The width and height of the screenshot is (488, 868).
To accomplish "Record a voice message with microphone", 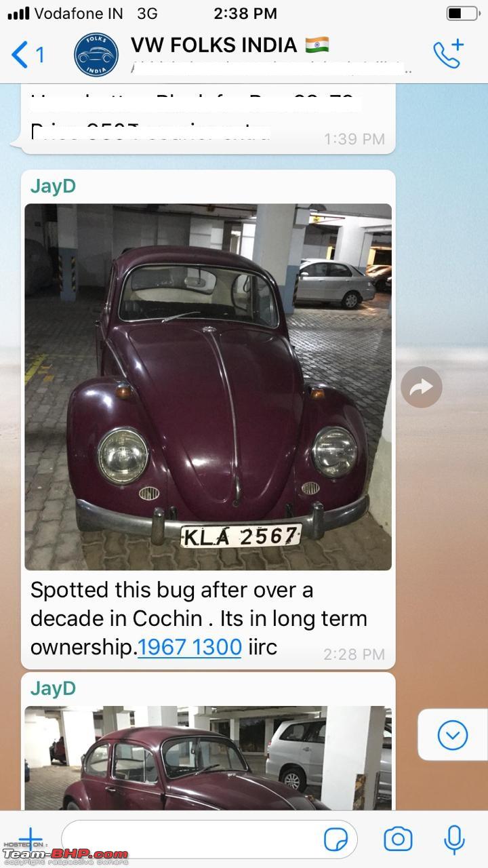I will (454, 840).
